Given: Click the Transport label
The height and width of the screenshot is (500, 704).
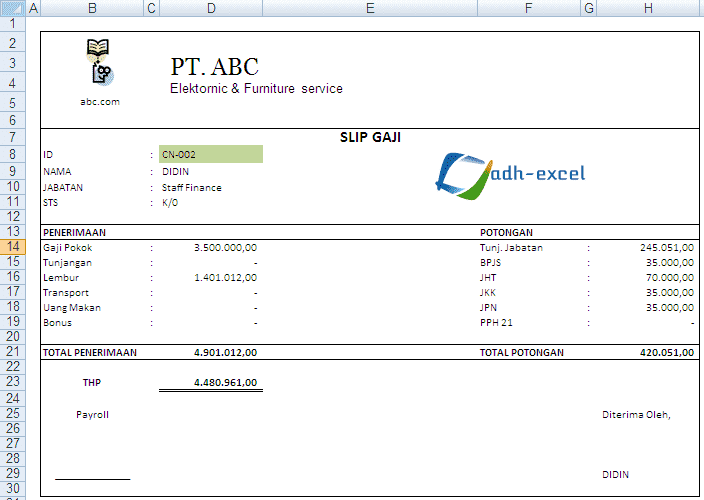Looking at the screenshot, I should pyautogui.click(x=66, y=293).
